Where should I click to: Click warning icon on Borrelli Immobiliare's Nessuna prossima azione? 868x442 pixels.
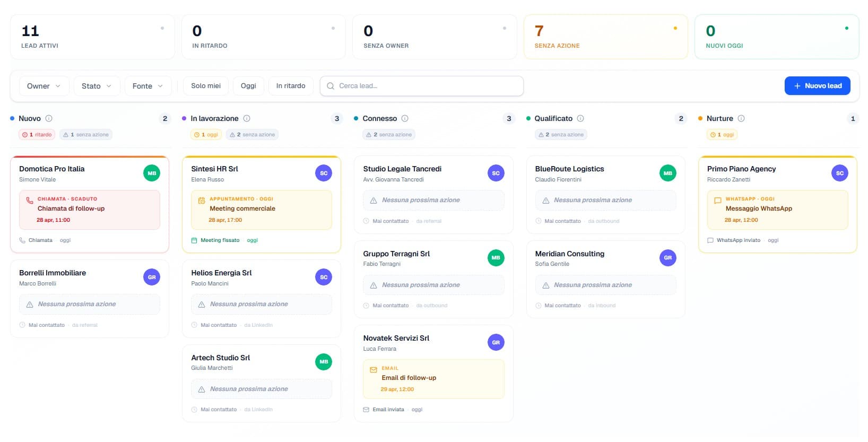(x=30, y=305)
